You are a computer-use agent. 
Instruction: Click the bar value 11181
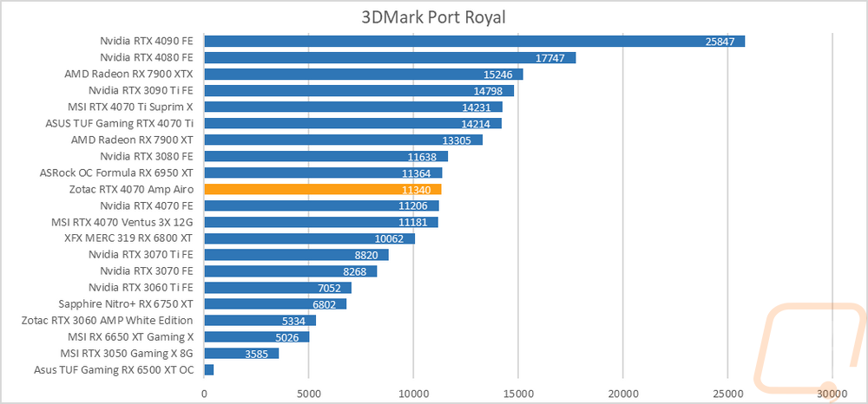(413, 223)
